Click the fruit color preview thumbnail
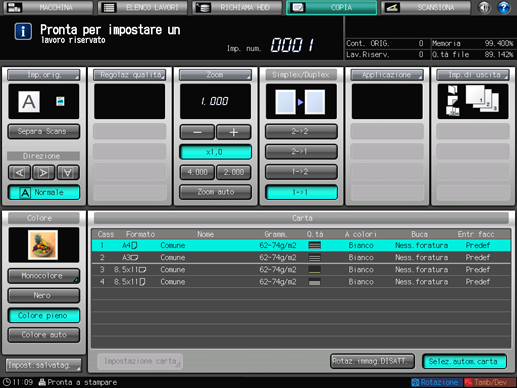This screenshot has height=388, width=517. (43, 245)
